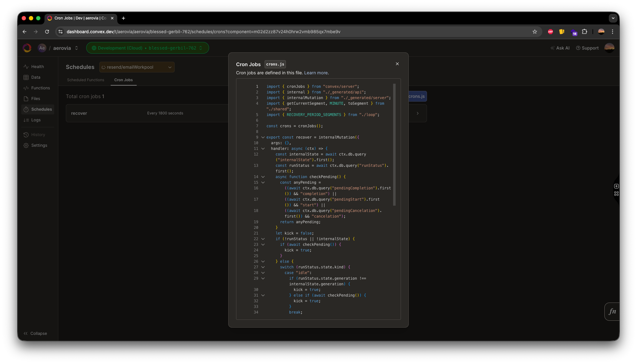Collapse code fold at line 14
Screen dimensions: 637x364
pyautogui.click(x=263, y=177)
